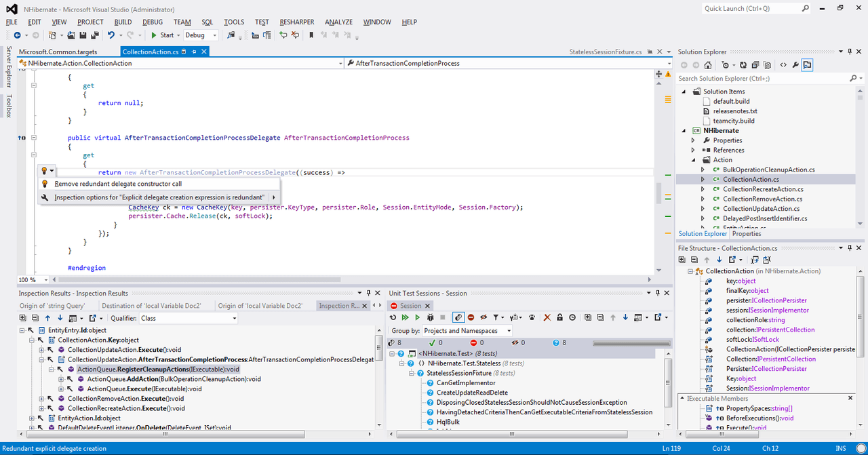Open the NHibernate.Action.CollectionAction type dropdown
Image resolution: width=868 pixels, height=455 pixels.
(x=182, y=63)
